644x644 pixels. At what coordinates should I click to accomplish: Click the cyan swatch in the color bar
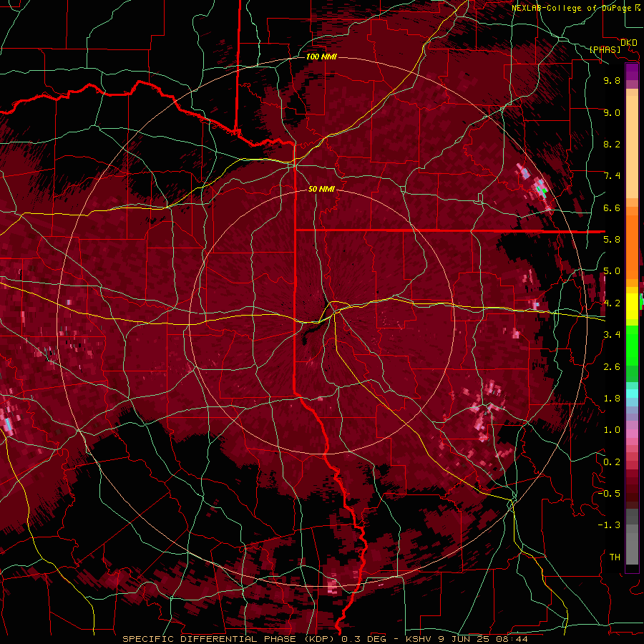coord(632,394)
